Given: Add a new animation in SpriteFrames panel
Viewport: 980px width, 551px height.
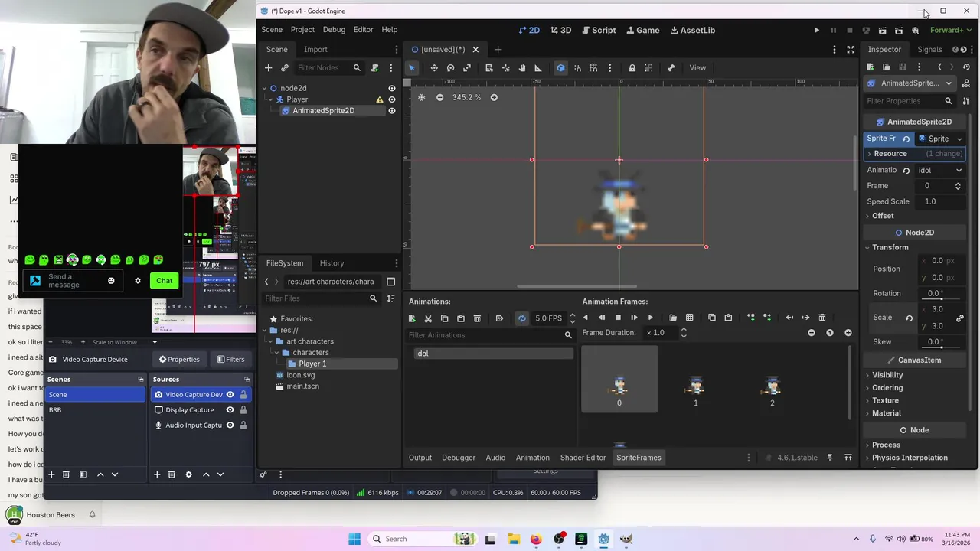Looking at the screenshot, I should coord(412,318).
